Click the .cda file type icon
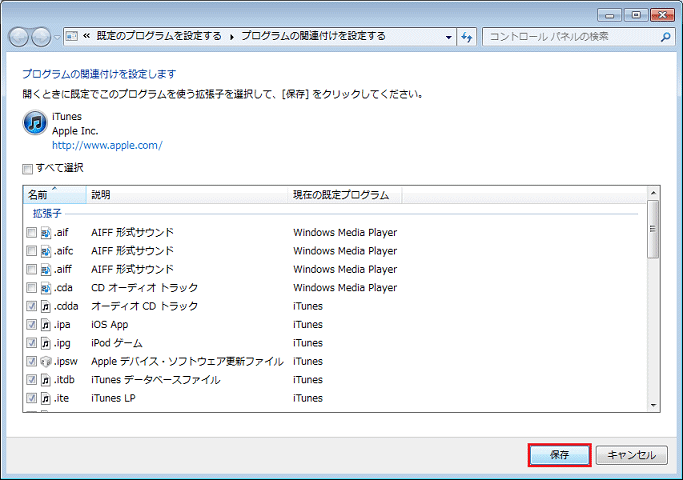The height and width of the screenshot is (480, 683). click(46, 288)
